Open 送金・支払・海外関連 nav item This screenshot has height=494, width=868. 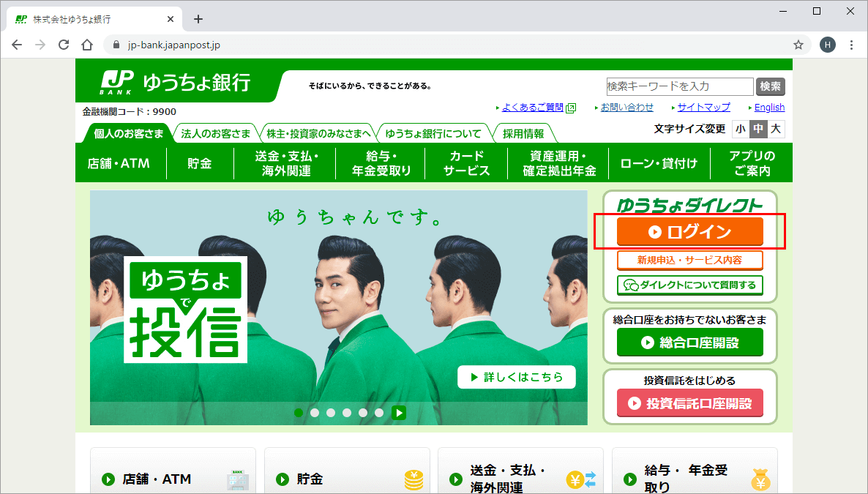pyautogui.click(x=285, y=163)
